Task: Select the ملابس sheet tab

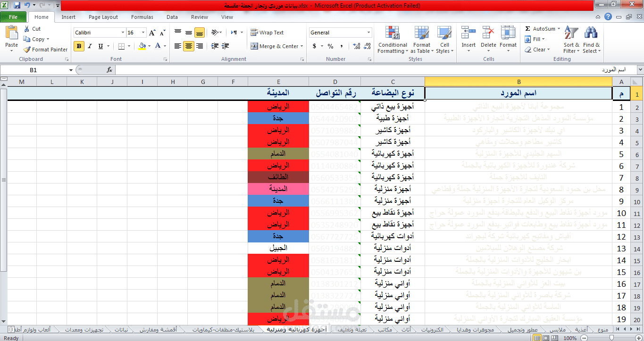Action: [x=558, y=330]
